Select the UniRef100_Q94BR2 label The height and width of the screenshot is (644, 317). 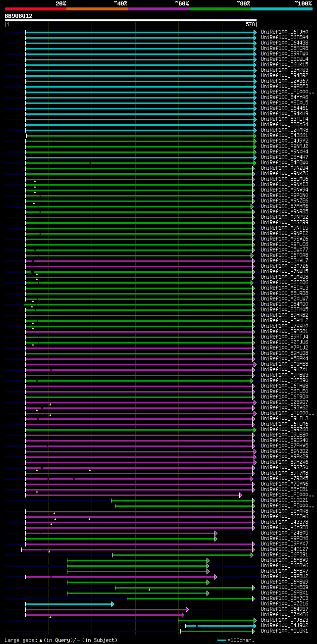pos(284,75)
